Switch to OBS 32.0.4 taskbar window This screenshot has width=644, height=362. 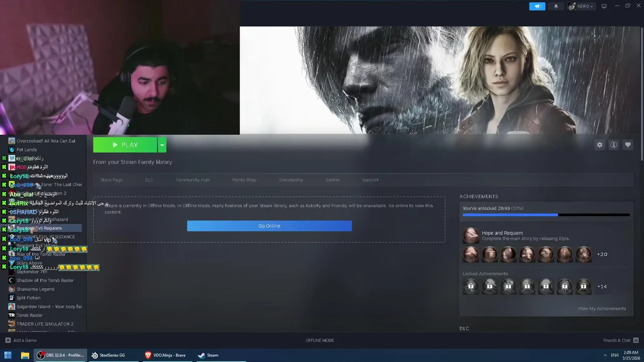coord(60,355)
